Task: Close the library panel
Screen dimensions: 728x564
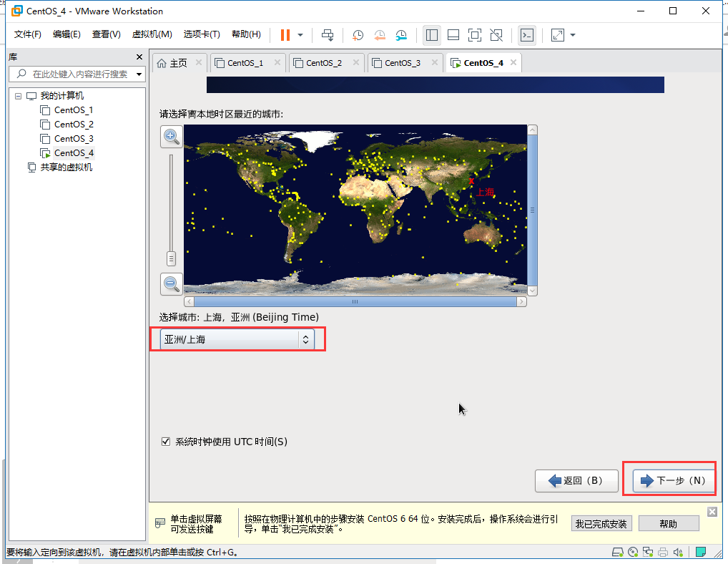Action: 139,57
